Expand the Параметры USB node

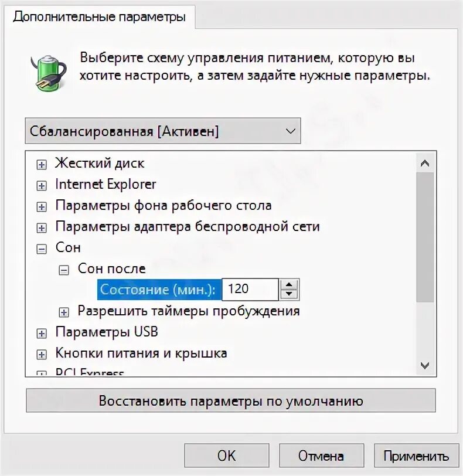point(42,334)
